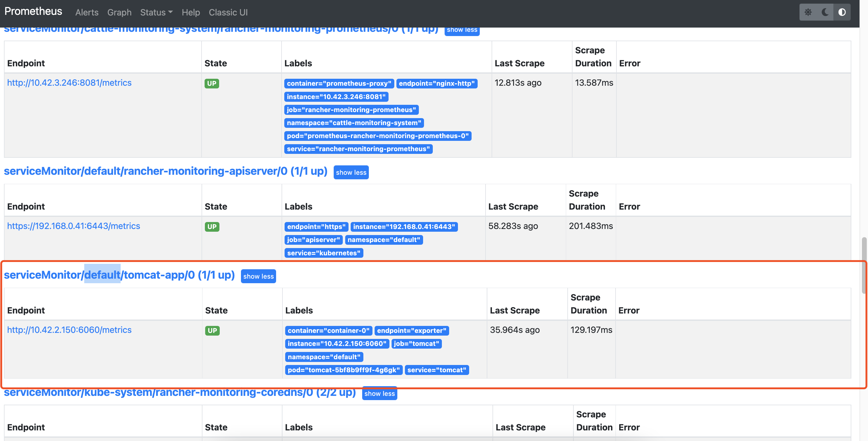Select browser-preferred contrast theme icon
Image resolution: width=868 pixels, height=441 pixels.
click(x=842, y=12)
